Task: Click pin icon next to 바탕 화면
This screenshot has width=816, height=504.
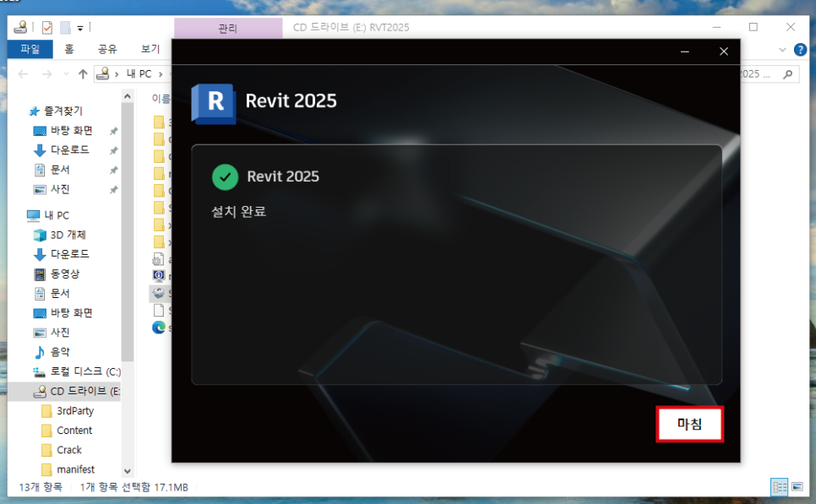Action: click(x=113, y=131)
